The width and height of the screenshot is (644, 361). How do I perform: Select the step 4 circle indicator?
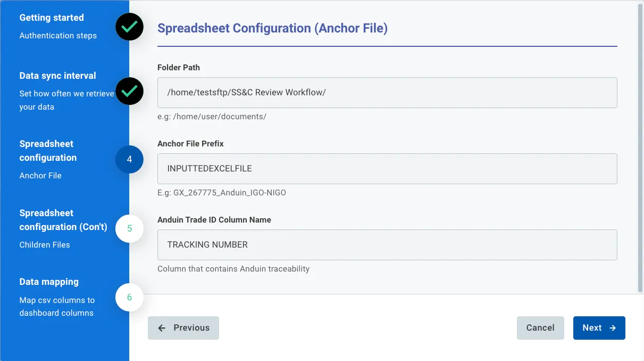pyautogui.click(x=129, y=159)
